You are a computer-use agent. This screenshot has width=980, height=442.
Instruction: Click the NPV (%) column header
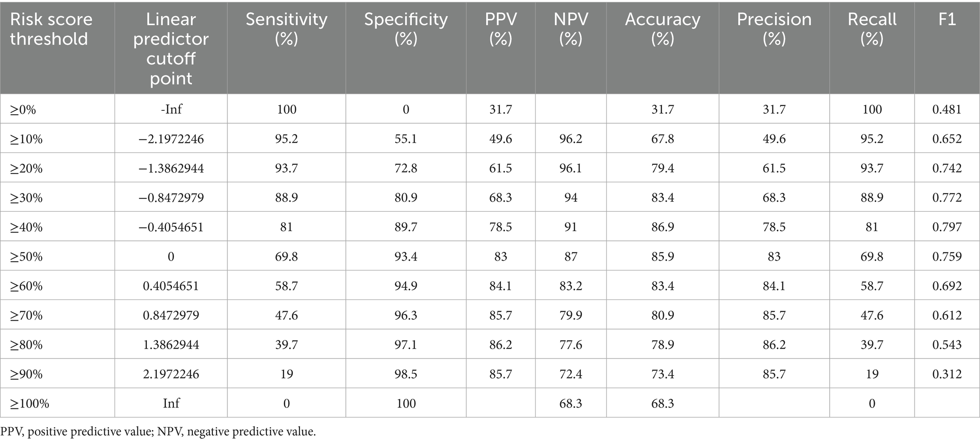(571, 29)
